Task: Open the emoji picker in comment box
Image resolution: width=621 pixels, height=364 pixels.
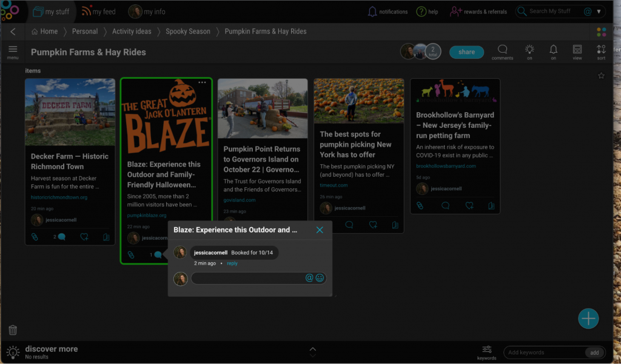Action: click(x=320, y=278)
